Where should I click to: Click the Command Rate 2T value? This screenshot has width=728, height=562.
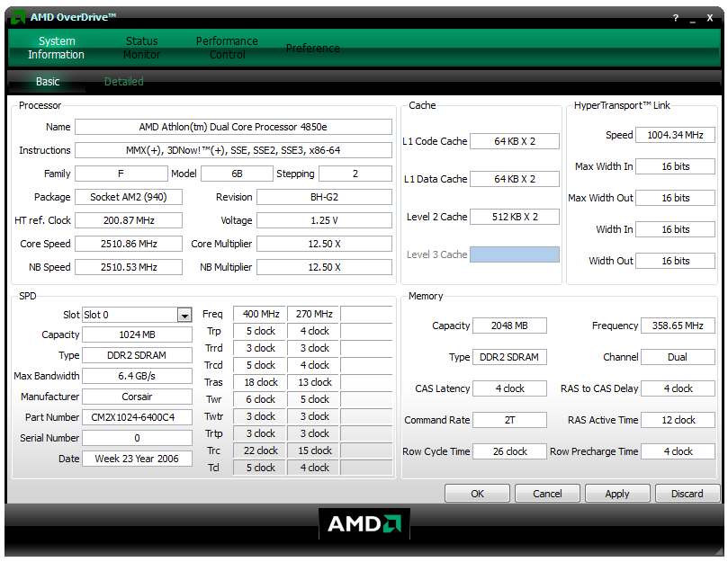[509, 420]
